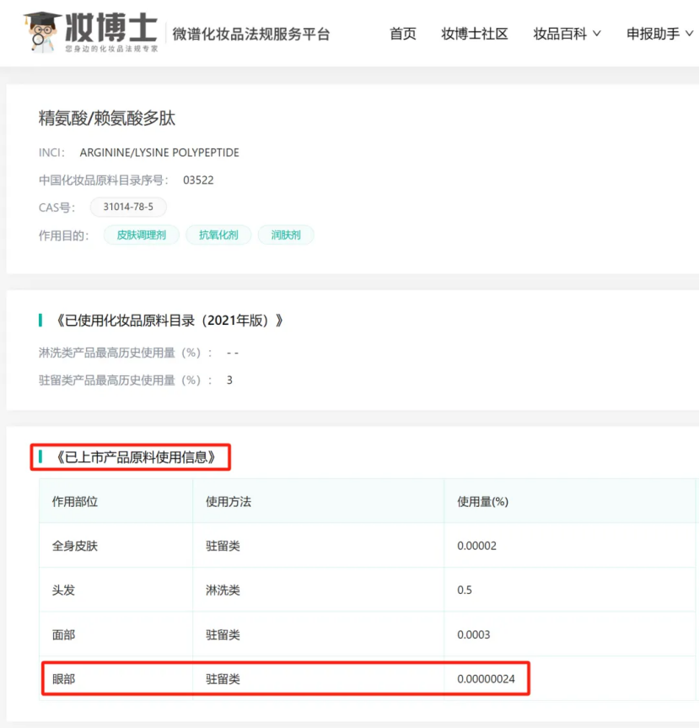The width and height of the screenshot is (700, 728).
Task: Click the CAS number 31014-78-5 tag
Action: click(x=128, y=207)
